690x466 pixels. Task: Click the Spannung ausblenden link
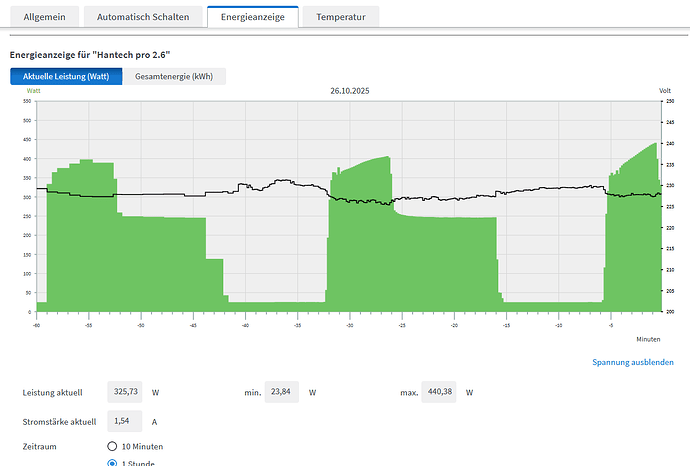click(632, 362)
